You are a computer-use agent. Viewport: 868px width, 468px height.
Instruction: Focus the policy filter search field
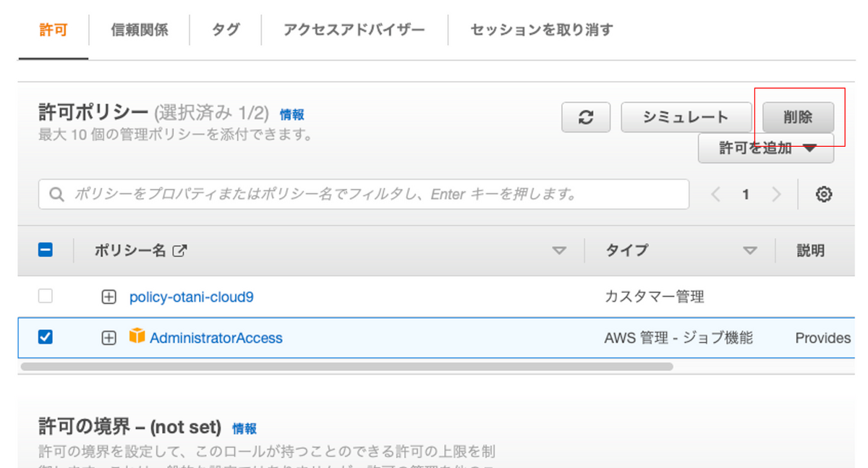(x=376, y=194)
